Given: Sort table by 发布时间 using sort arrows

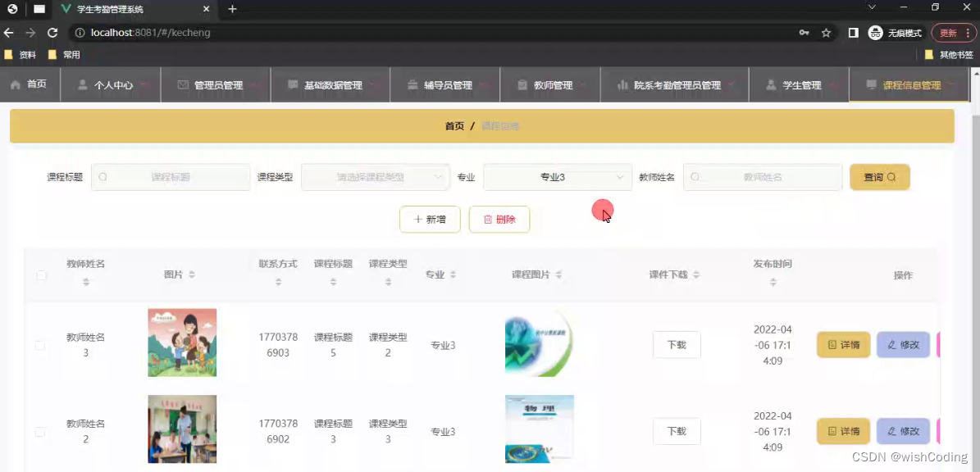Looking at the screenshot, I should [x=772, y=280].
